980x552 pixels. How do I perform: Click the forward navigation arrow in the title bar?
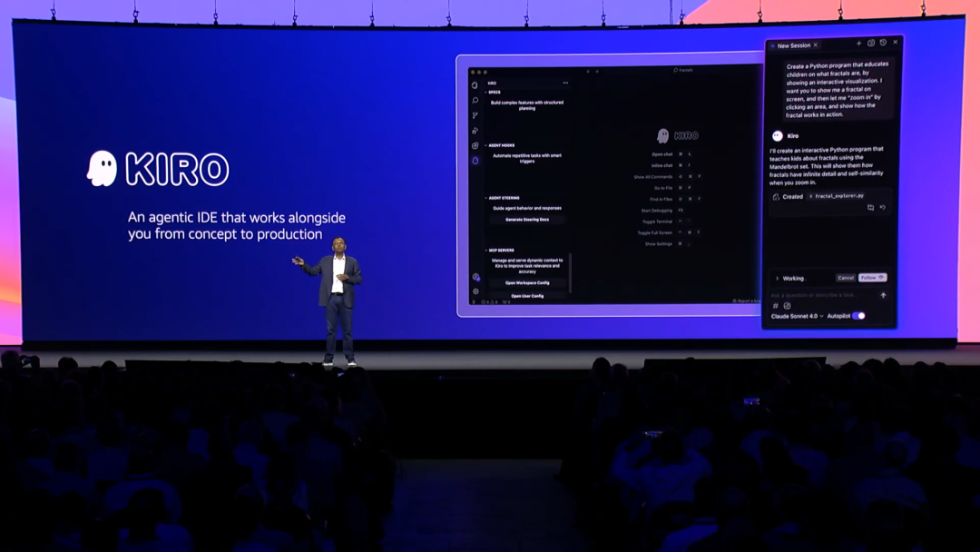tap(597, 71)
